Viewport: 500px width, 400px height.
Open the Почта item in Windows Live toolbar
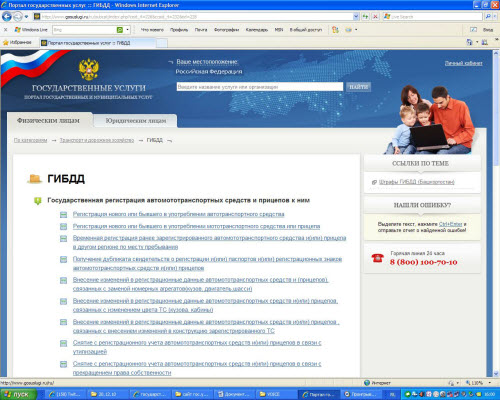pos(201,30)
